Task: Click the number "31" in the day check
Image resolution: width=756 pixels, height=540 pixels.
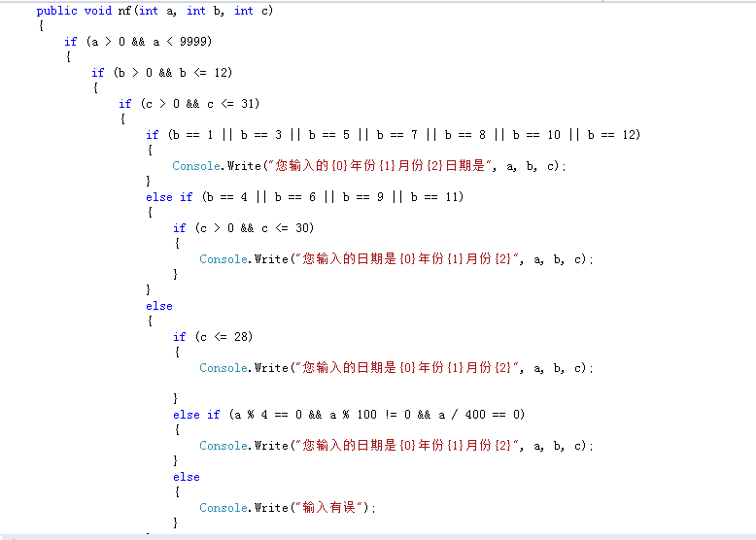Action: click(x=248, y=104)
